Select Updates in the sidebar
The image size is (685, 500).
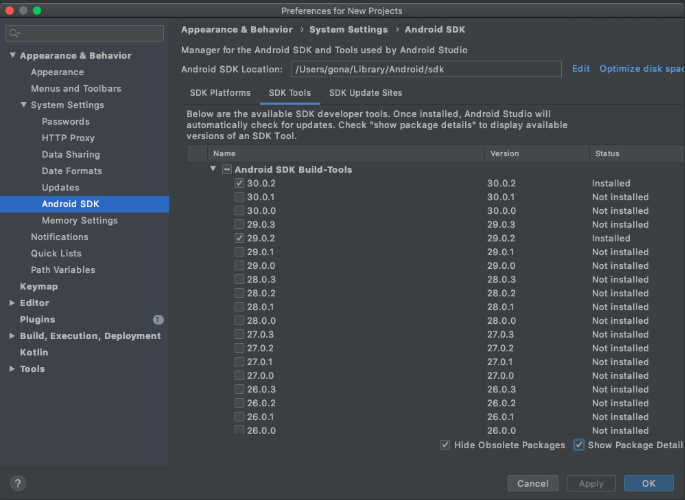coord(61,187)
